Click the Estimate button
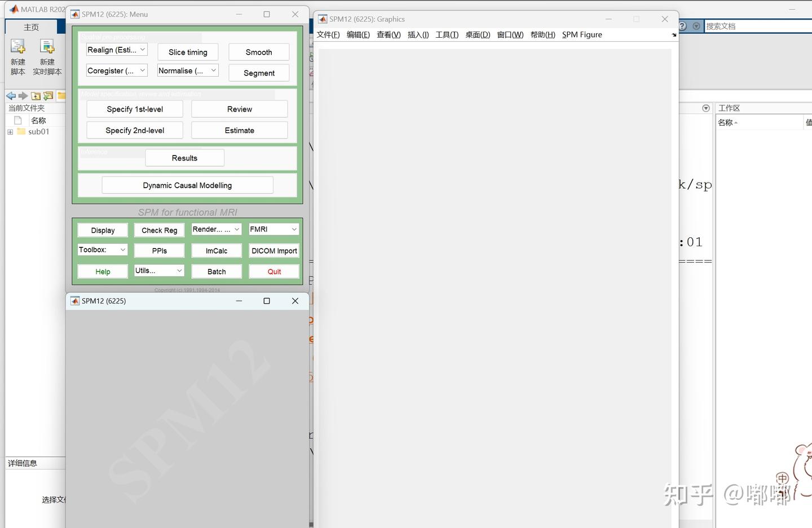Image resolution: width=812 pixels, height=528 pixels. 240,131
